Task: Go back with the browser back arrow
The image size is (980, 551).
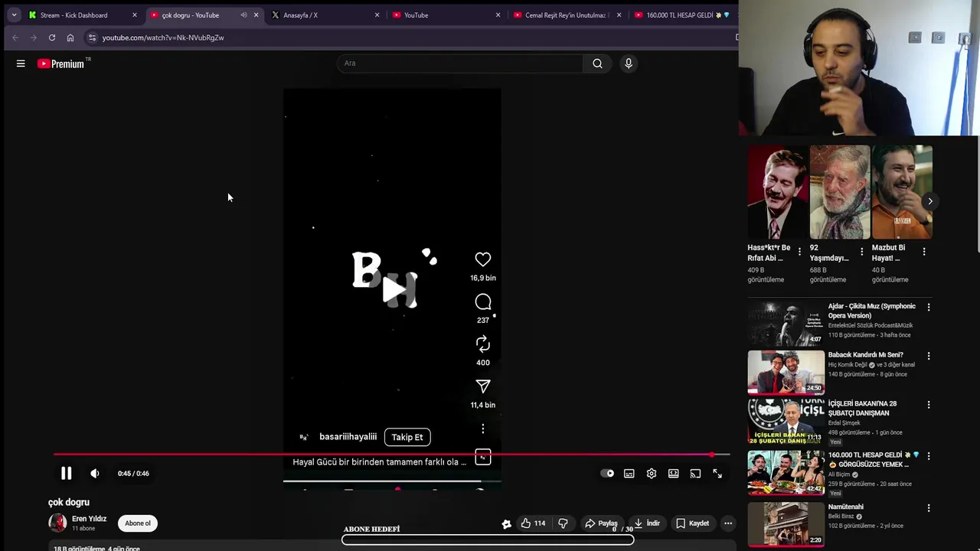Action: tap(15, 37)
